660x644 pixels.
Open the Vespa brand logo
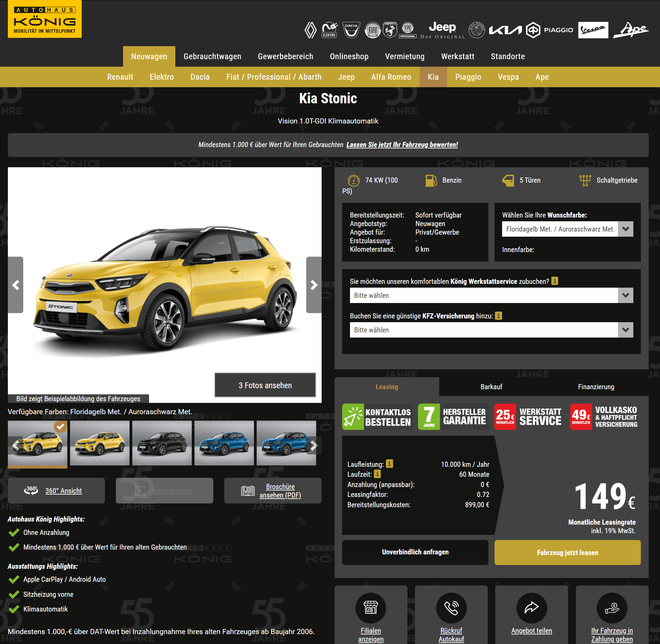(x=593, y=30)
